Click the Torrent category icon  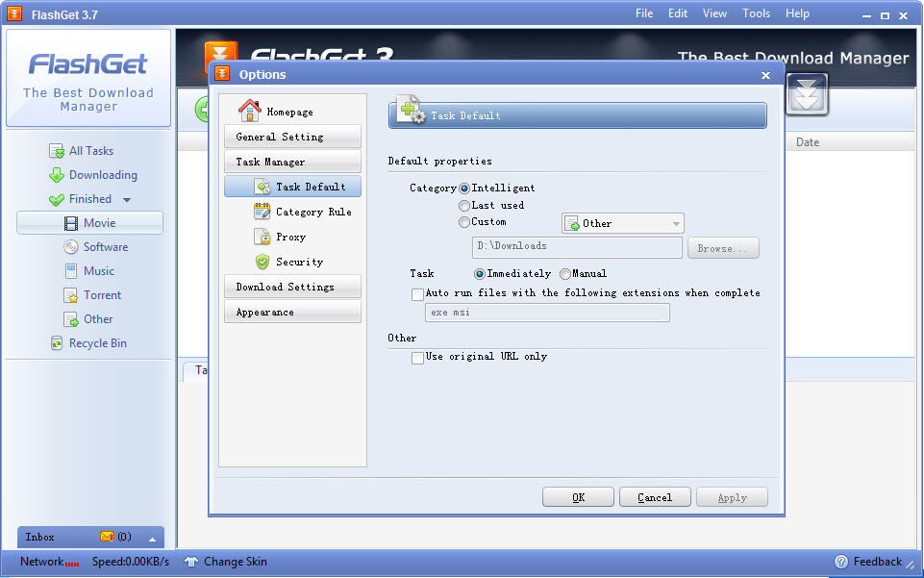point(71,296)
